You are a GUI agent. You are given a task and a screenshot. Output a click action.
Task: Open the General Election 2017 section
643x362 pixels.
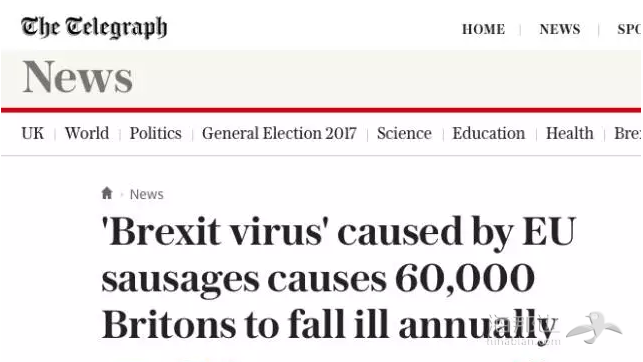coord(279,133)
